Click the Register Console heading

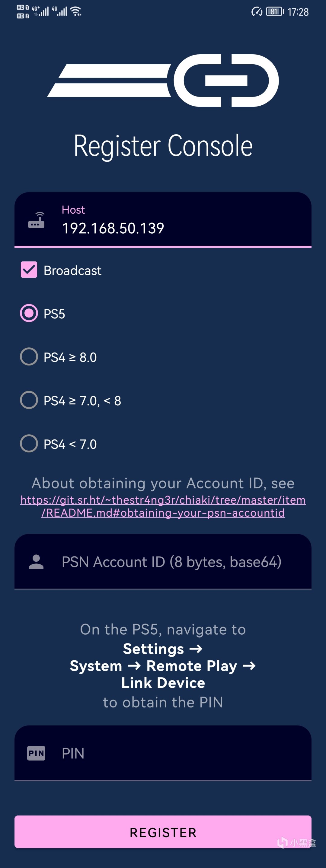coord(163,145)
